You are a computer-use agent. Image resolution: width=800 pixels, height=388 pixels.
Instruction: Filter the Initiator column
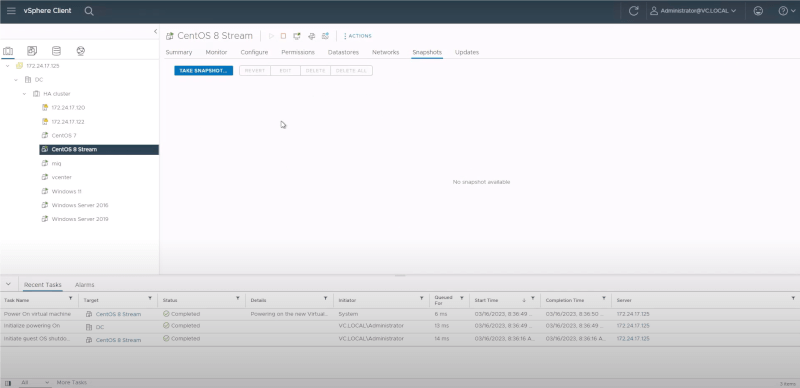(x=421, y=298)
